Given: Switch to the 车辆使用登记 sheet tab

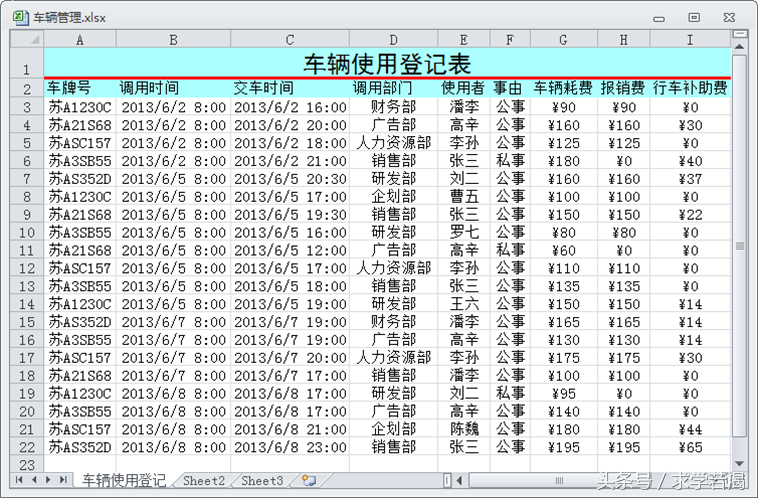Looking at the screenshot, I should pos(123,481).
